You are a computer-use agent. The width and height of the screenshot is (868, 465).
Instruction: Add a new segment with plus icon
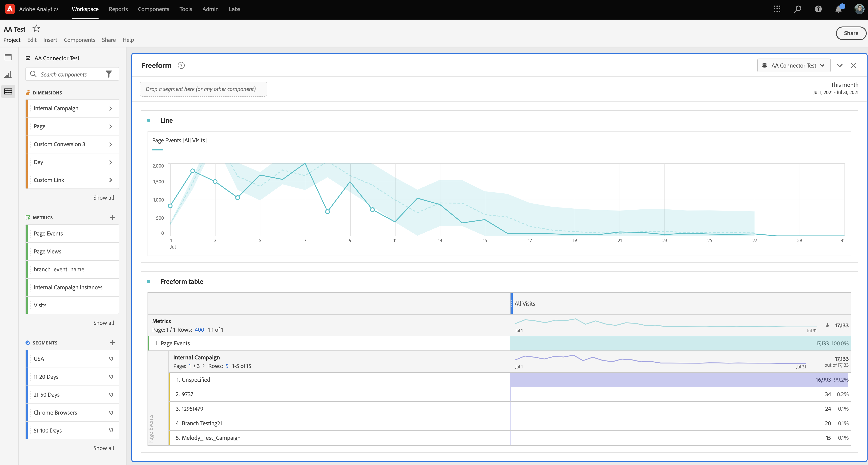click(112, 343)
